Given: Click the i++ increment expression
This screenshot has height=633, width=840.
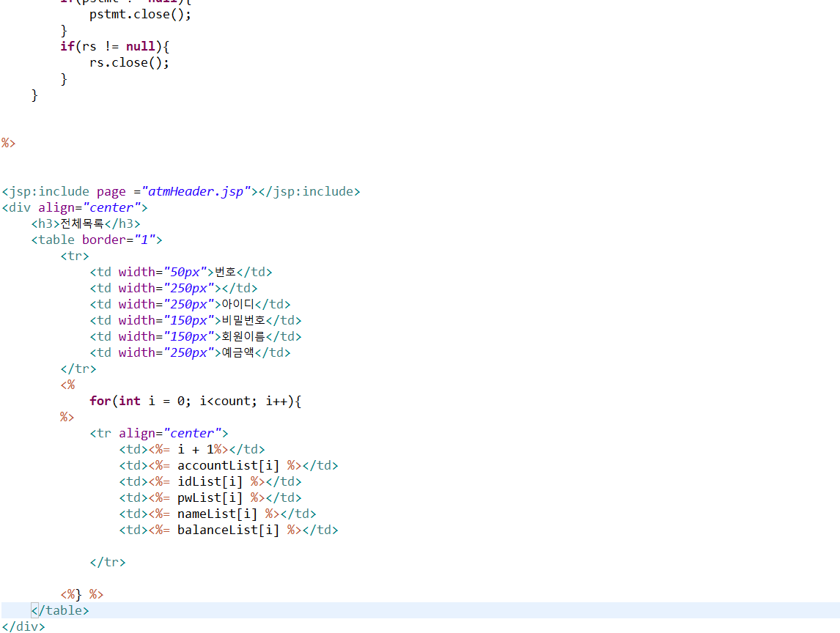Looking at the screenshot, I should coord(276,401).
